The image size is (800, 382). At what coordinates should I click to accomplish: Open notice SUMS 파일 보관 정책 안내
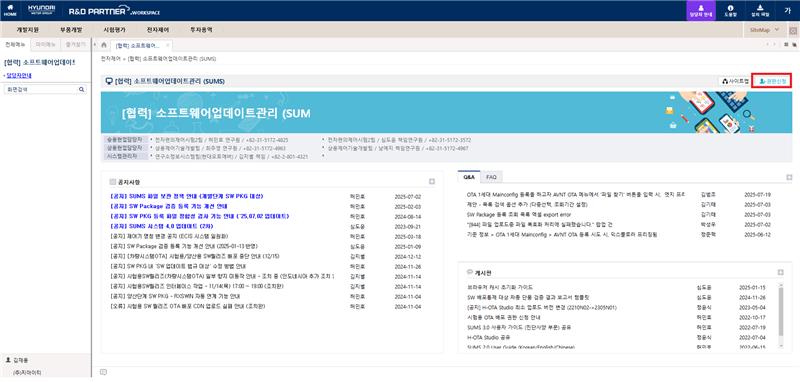tap(186, 196)
